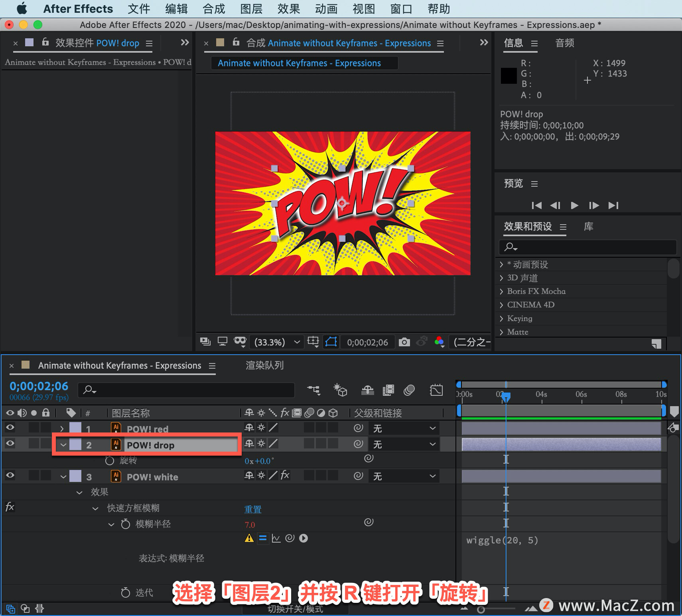Open the 效果和预设 panel menu icon
Image resolution: width=682 pixels, height=616 pixels.
563,227
